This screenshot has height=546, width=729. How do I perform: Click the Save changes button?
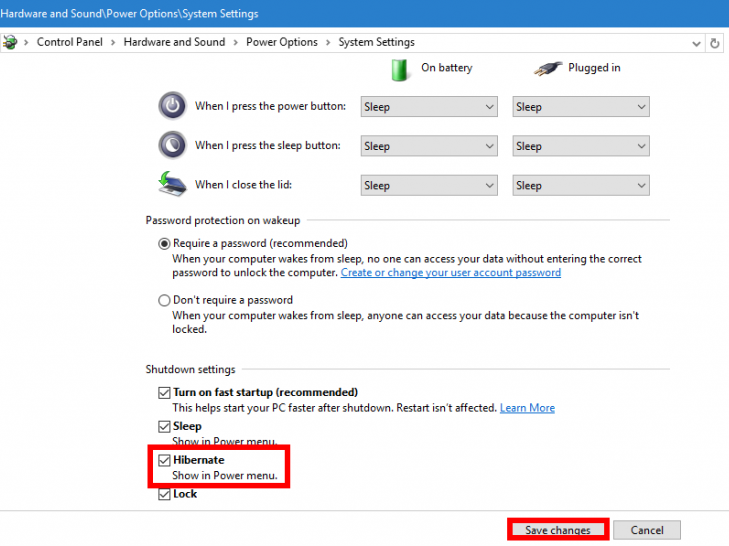tap(558, 530)
